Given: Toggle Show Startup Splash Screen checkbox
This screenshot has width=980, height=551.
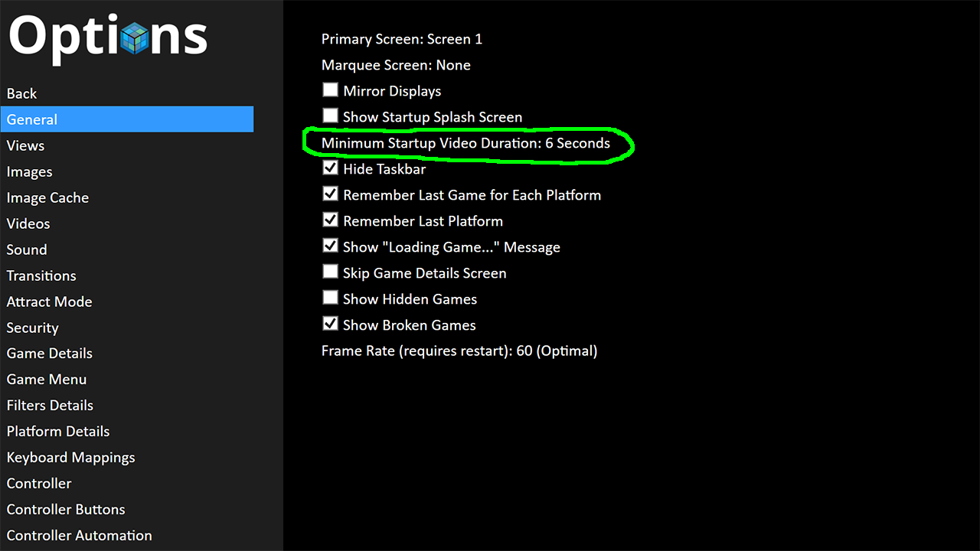Looking at the screenshot, I should pyautogui.click(x=330, y=116).
